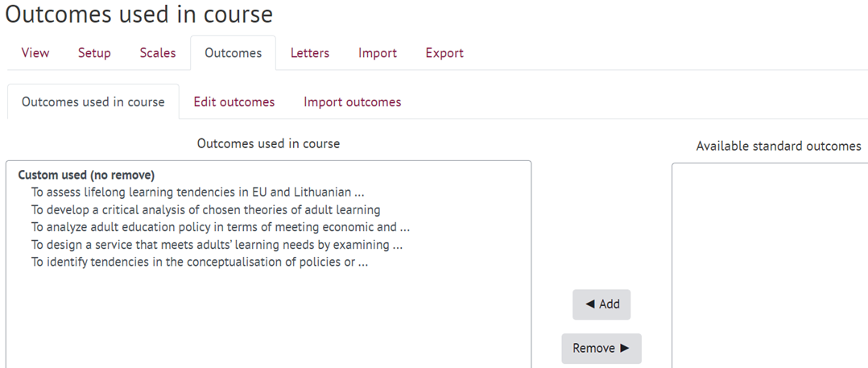Select Outcomes used in course sub-tab
The height and width of the screenshot is (368, 868).
point(93,101)
